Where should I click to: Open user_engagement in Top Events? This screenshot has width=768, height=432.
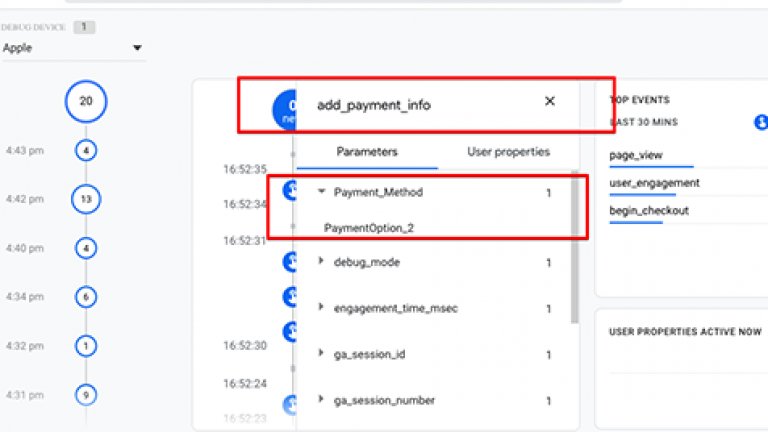(654, 183)
